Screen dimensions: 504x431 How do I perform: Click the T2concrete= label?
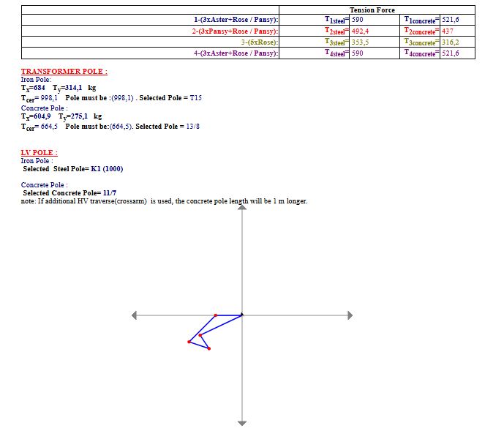[x=421, y=31]
